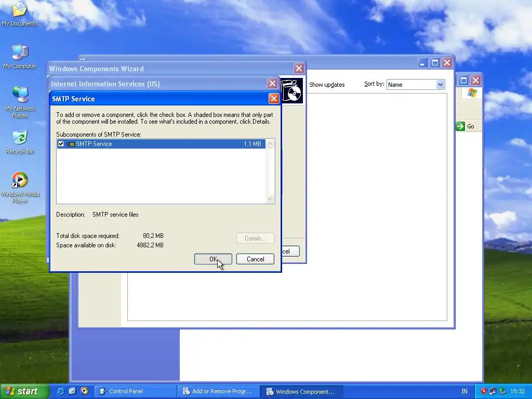Toggle the SMTP Service checkbox

coord(61,144)
